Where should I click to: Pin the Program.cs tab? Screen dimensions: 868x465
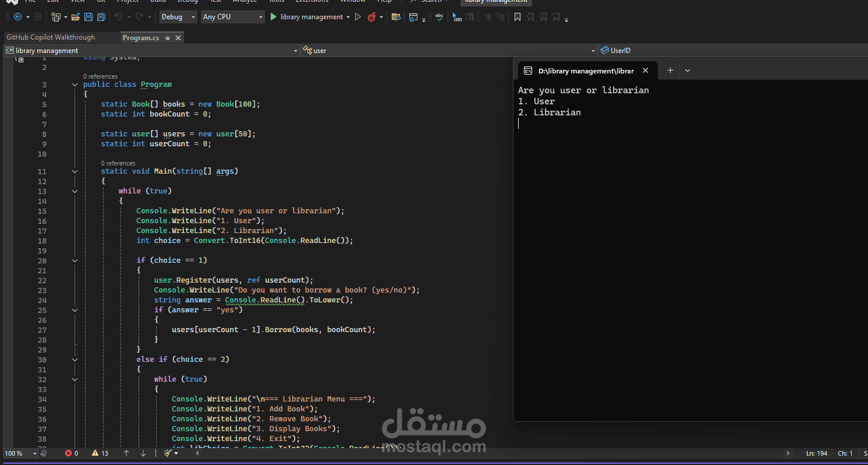(x=168, y=38)
